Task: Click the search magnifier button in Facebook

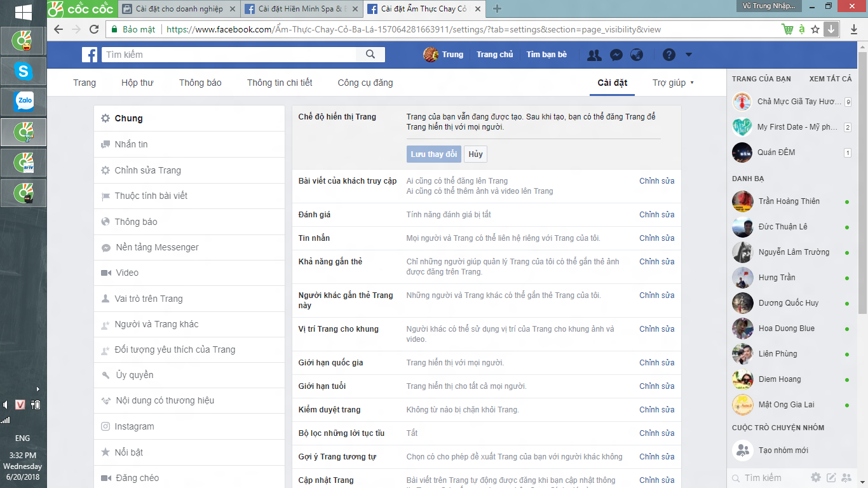Action: 370,55
